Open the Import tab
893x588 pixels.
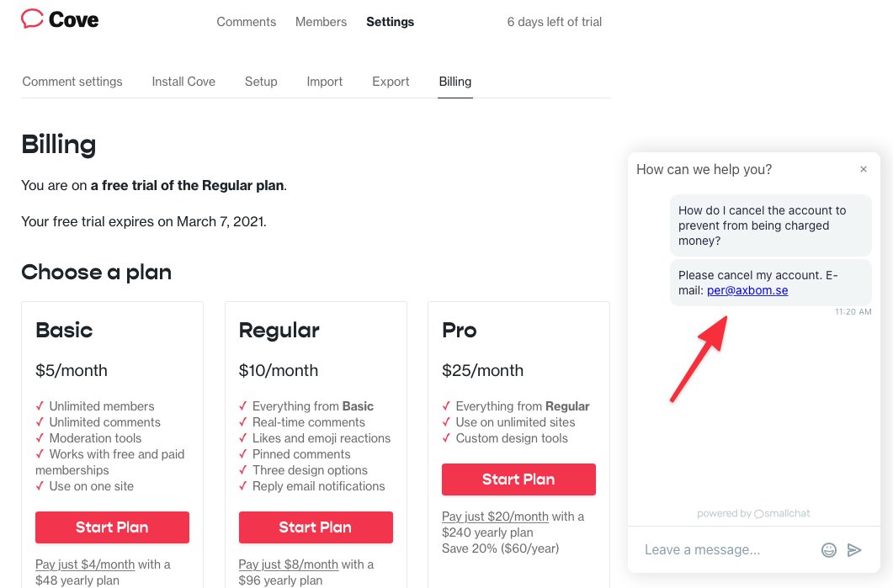point(325,82)
